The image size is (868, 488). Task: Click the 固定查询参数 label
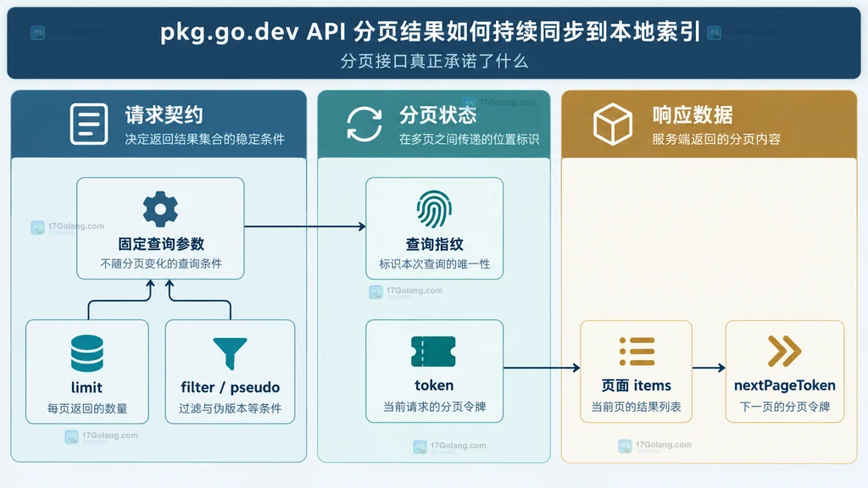point(161,244)
